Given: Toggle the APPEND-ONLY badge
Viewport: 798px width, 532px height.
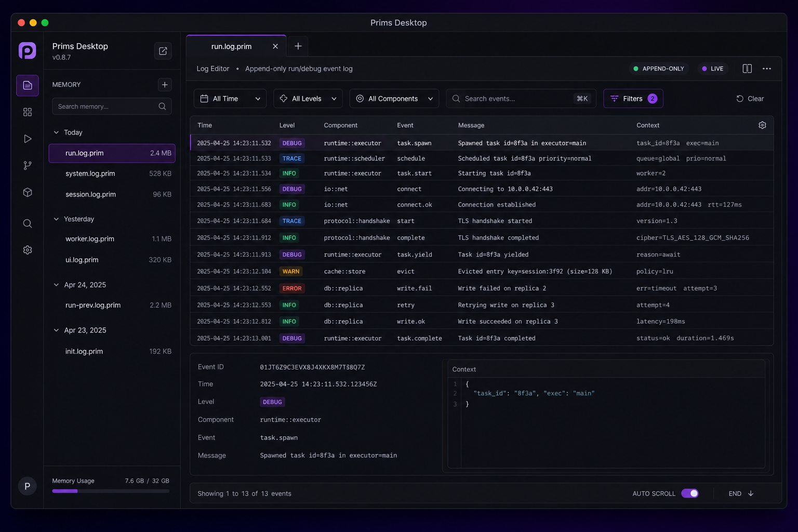Looking at the screenshot, I should coord(659,69).
